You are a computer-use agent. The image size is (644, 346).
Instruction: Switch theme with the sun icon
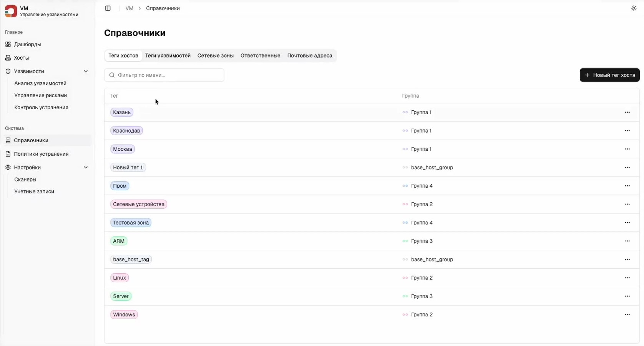pos(634,8)
